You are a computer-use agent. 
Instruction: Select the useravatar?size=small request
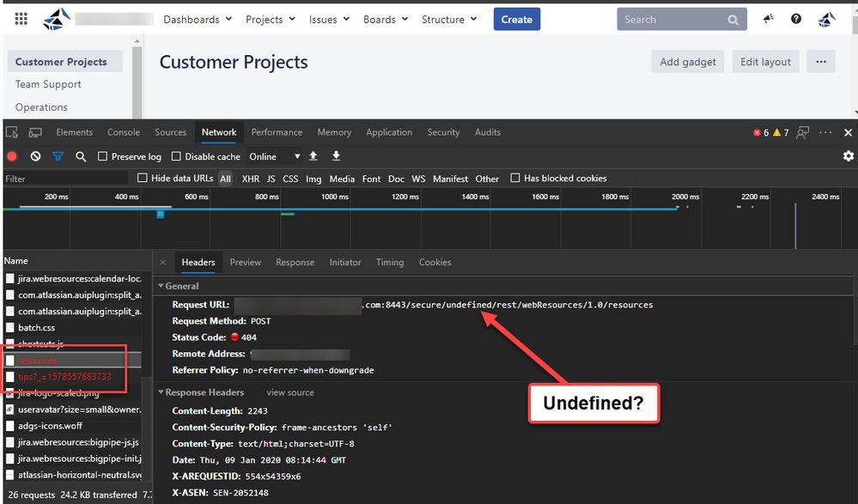[x=73, y=410]
